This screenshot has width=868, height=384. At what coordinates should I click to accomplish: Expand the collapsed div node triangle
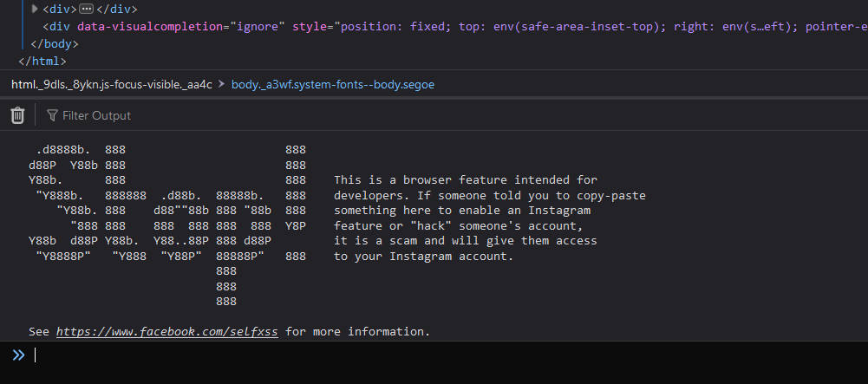coord(35,9)
